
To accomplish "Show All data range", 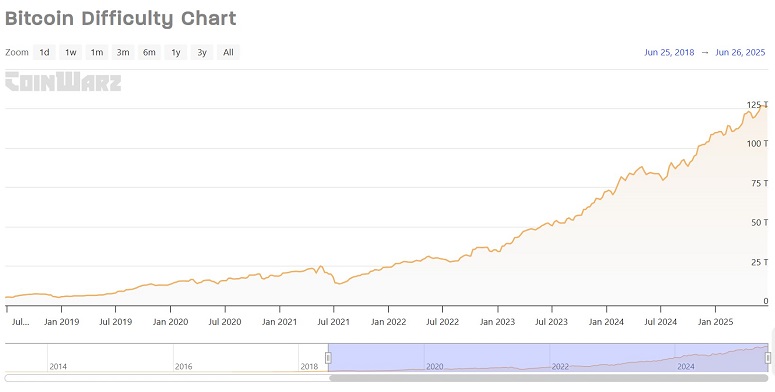I will (228, 52).
